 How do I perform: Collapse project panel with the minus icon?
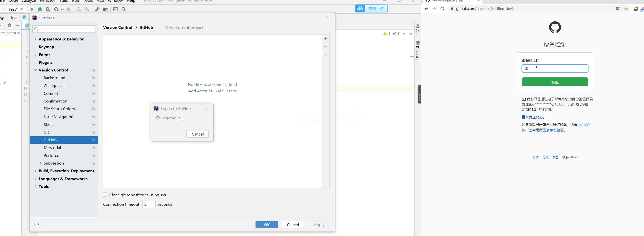click(17, 25)
